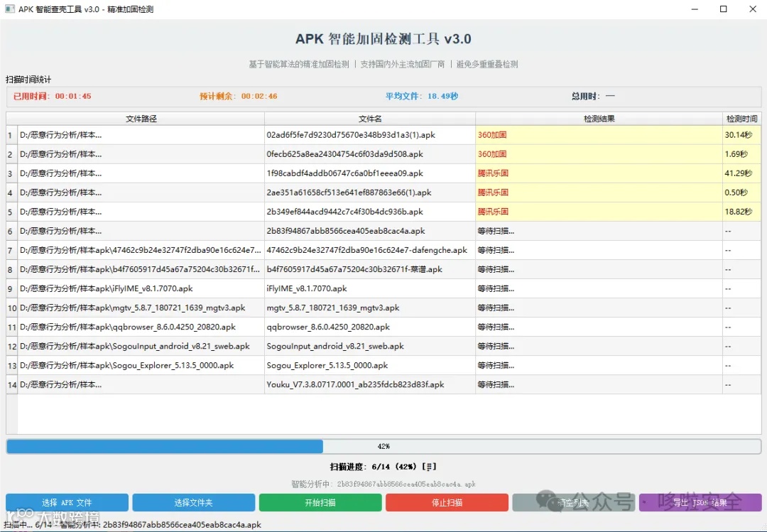This screenshot has width=767, height=532.
Task: Export results via 导出 JSON 结果
Action: tap(700, 502)
